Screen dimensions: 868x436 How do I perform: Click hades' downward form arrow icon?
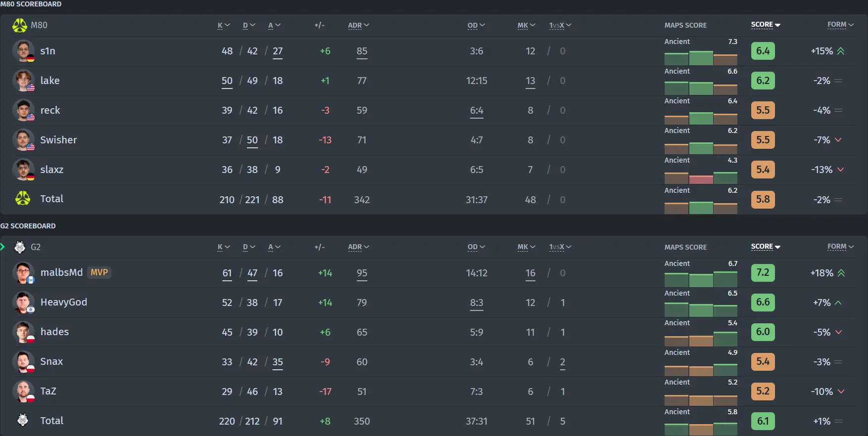tap(838, 332)
